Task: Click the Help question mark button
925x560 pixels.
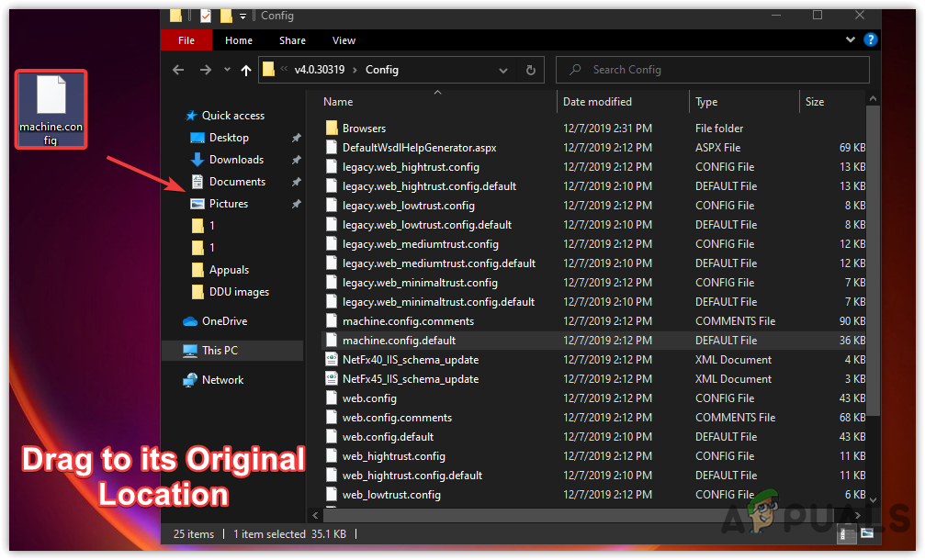Action: pos(870,39)
